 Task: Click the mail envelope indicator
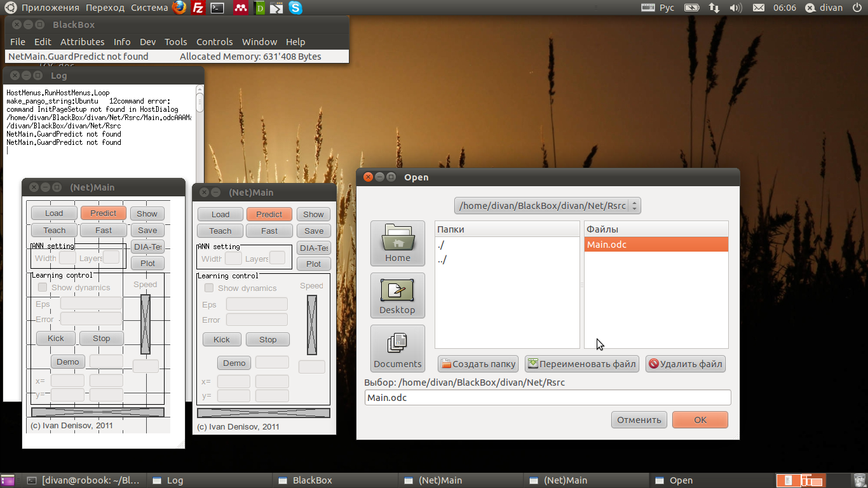click(758, 8)
